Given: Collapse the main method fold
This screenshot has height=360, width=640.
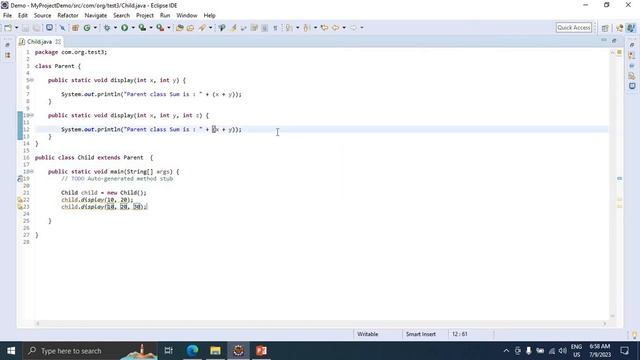Looking at the screenshot, I should 31,172.
